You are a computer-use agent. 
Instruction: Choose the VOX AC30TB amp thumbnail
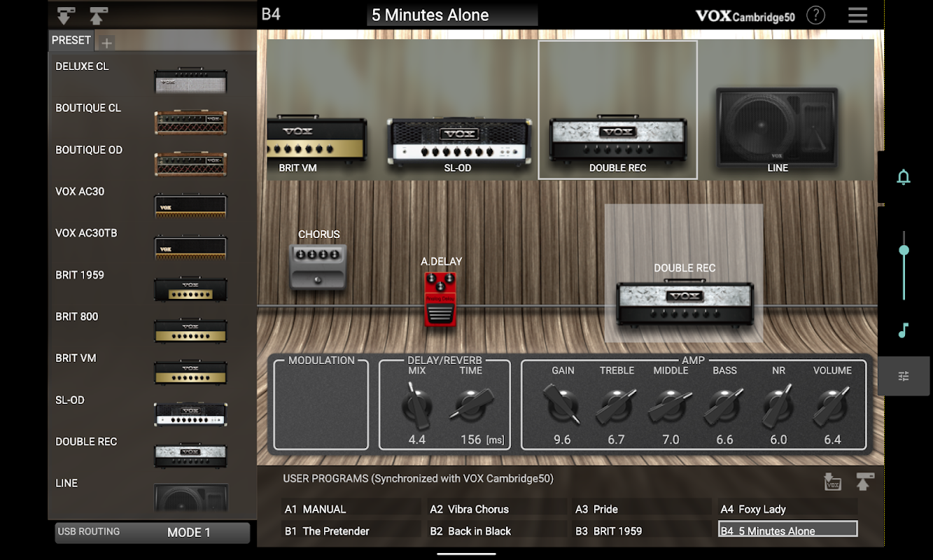tap(190, 248)
